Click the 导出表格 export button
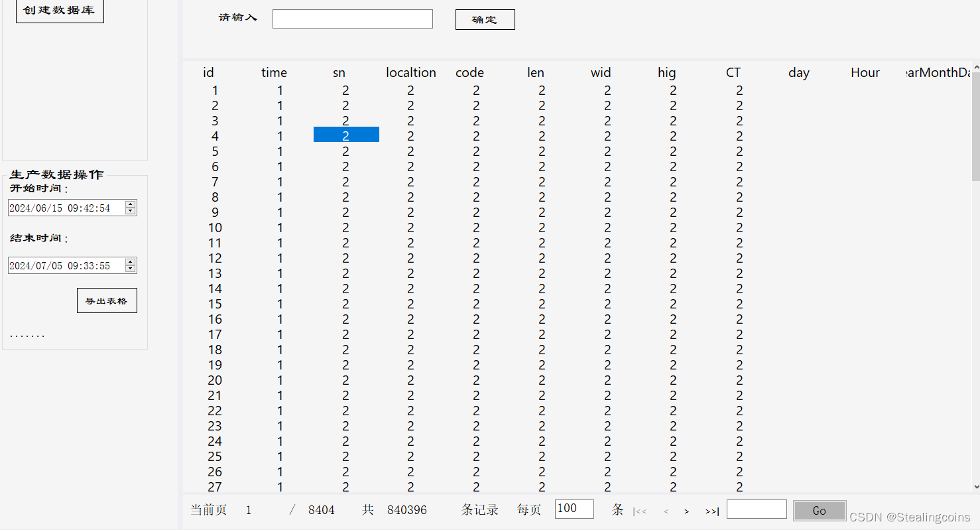This screenshot has height=530, width=980. (107, 300)
